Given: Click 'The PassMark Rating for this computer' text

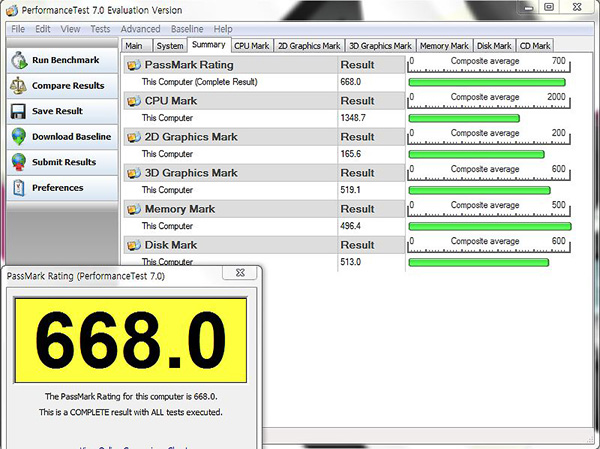Looking at the screenshot, I should [x=131, y=397].
